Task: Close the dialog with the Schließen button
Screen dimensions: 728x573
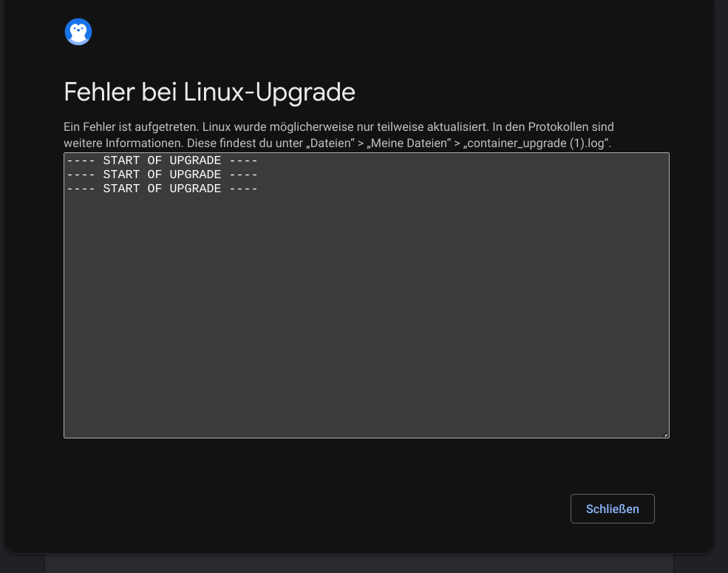Action: pyautogui.click(x=613, y=509)
